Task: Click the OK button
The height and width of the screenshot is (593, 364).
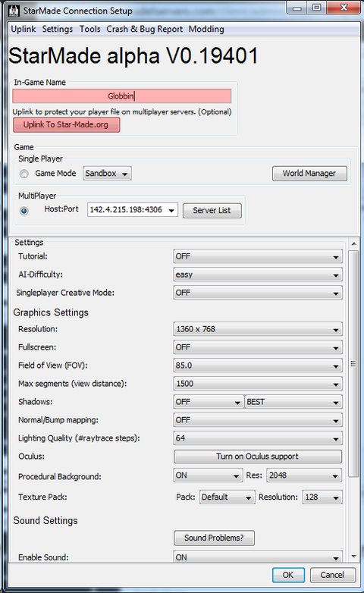Action: 288,575
